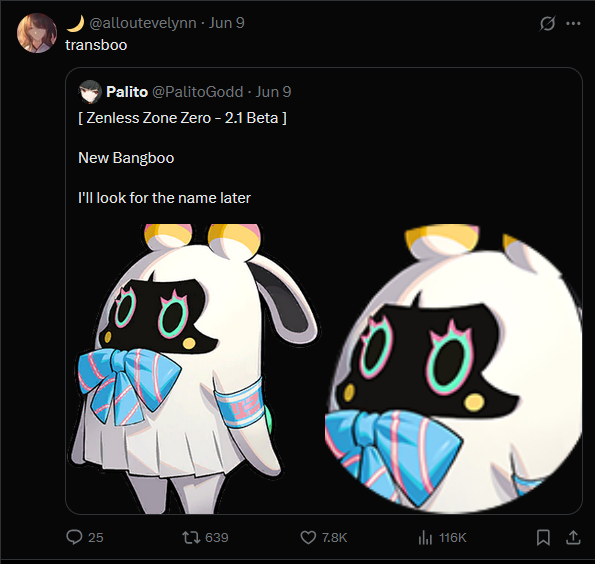Click the @PalitoGodd handle link
The image size is (595, 564).
tap(197, 92)
